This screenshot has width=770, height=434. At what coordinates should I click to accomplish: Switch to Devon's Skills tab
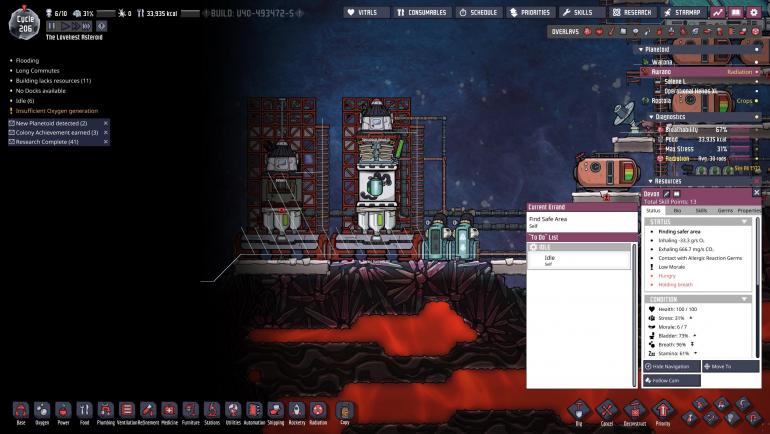[701, 210]
